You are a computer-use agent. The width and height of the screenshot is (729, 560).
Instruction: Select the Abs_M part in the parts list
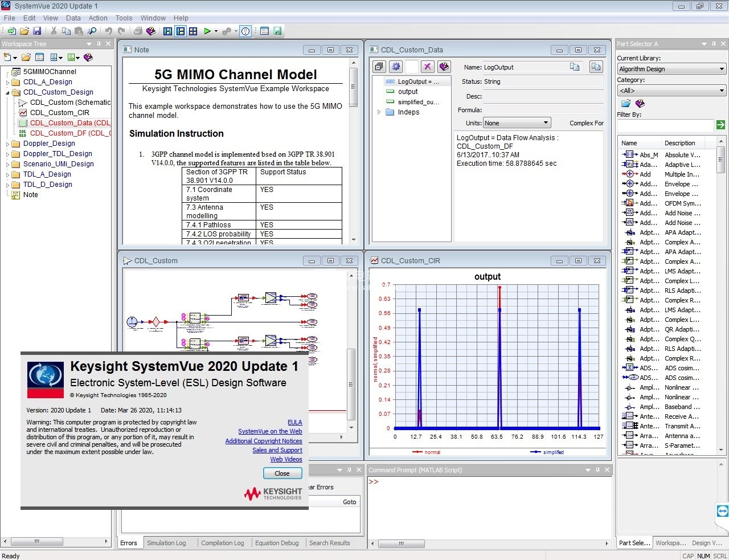(649, 155)
